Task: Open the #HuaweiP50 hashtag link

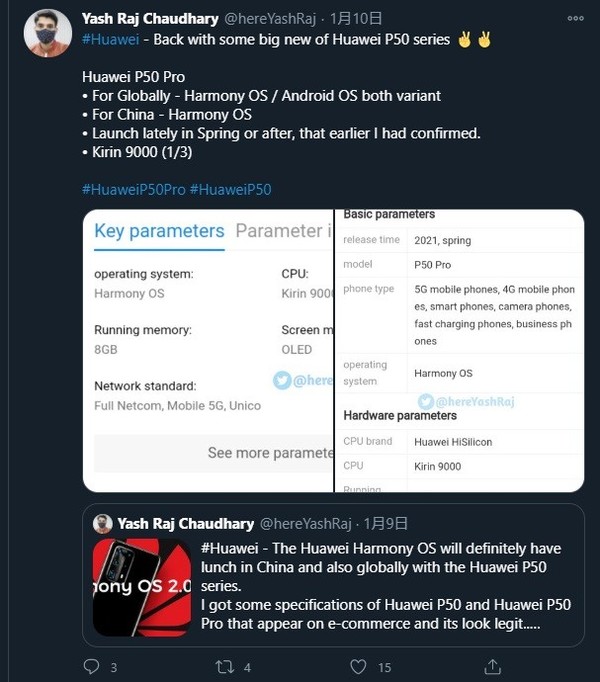Action: [x=230, y=189]
